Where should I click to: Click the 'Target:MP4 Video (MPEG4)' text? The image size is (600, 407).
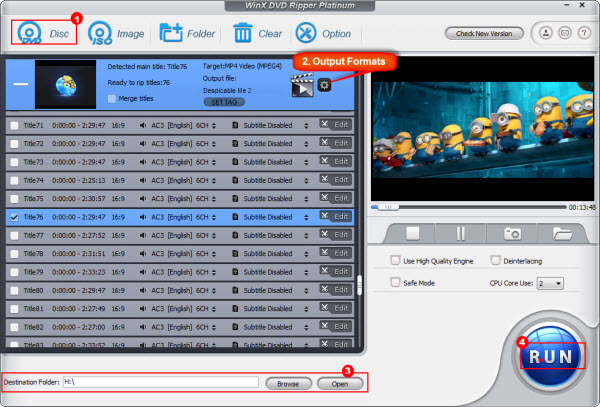[x=242, y=66]
